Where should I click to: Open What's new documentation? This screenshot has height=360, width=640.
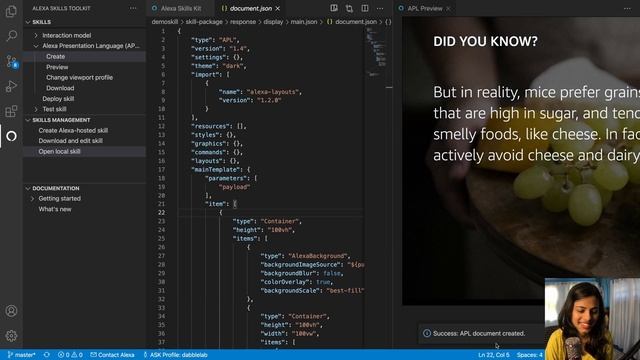pyautogui.click(x=55, y=209)
